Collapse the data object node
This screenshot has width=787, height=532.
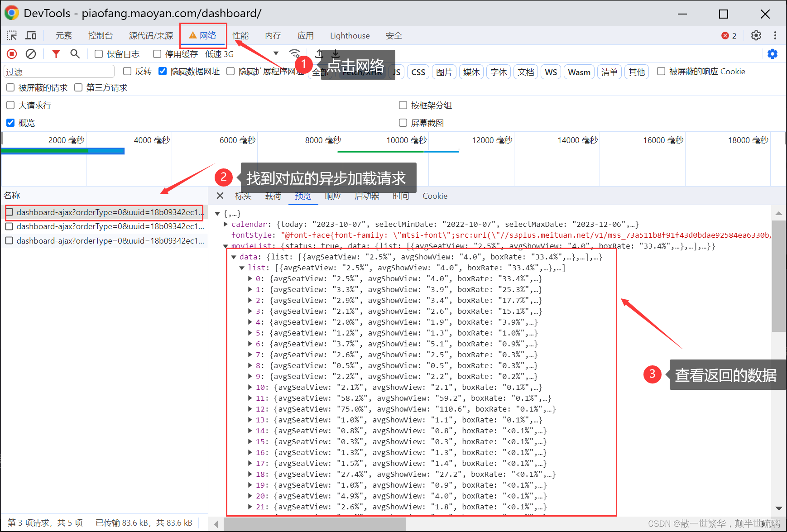[234, 257]
